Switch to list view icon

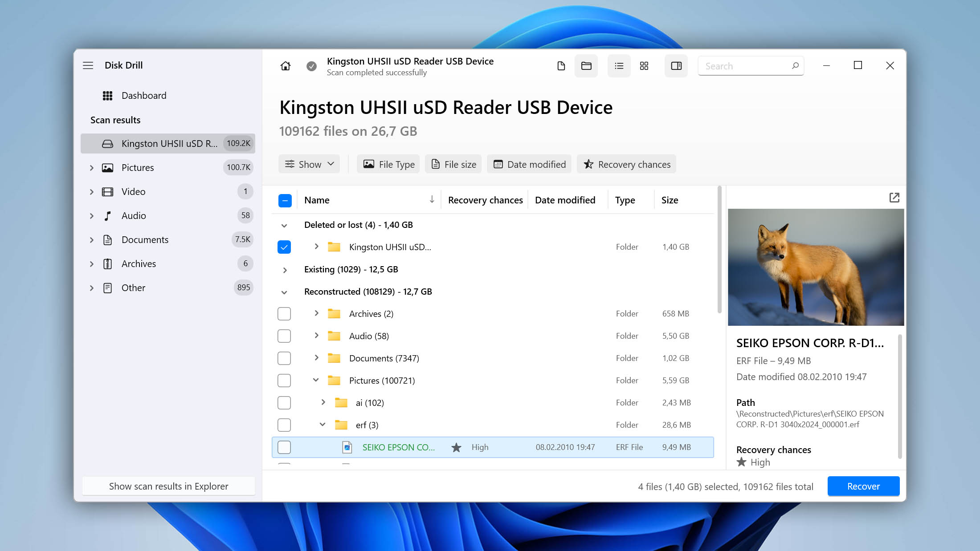pos(619,65)
